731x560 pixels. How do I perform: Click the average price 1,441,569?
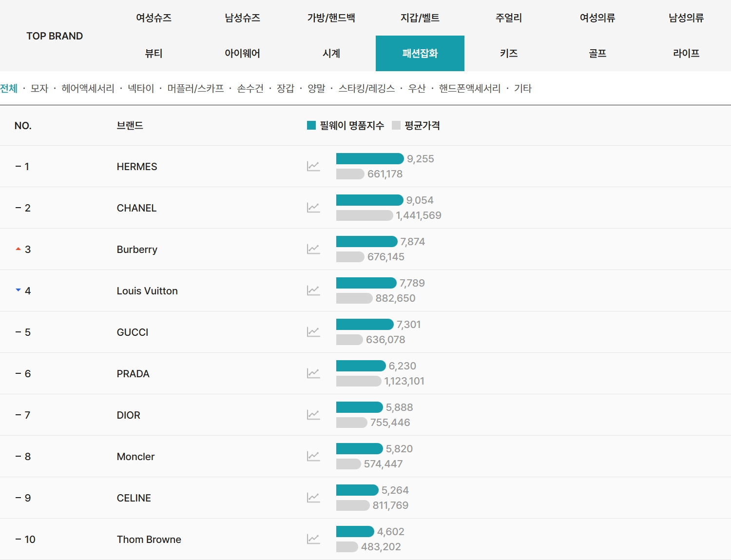pyautogui.click(x=419, y=215)
